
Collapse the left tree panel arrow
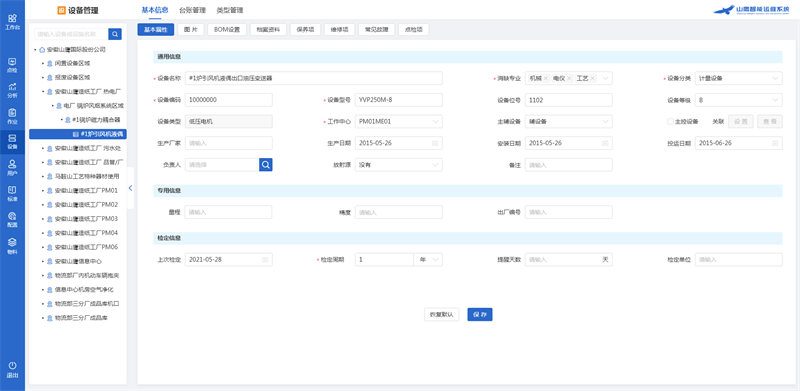point(130,188)
